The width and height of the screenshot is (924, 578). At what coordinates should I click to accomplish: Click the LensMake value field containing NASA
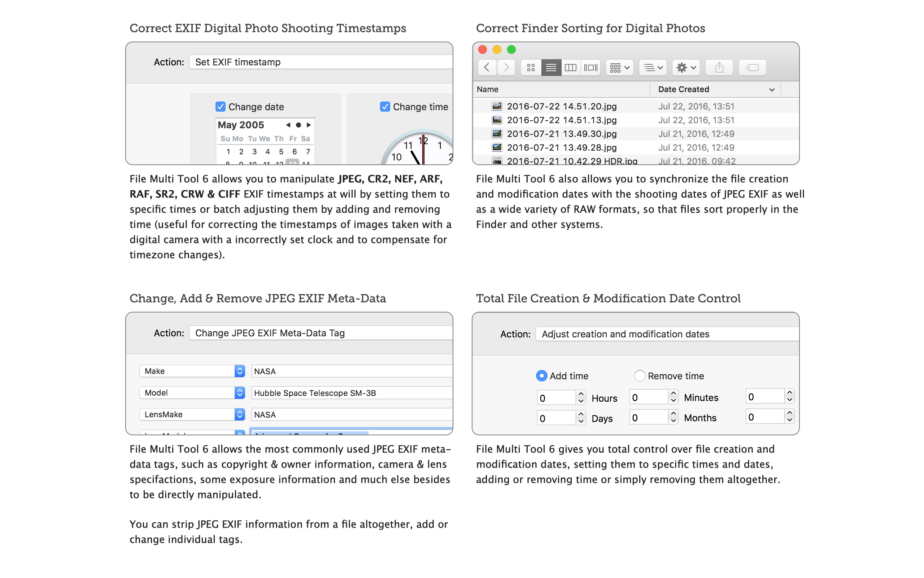tap(352, 415)
